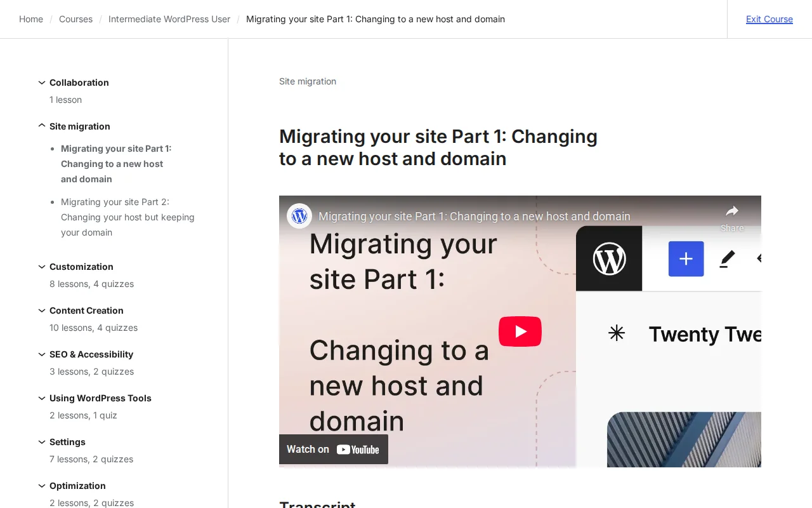
Task: Open the Intermediate WordPress User breadcrumb
Action: 169,19
